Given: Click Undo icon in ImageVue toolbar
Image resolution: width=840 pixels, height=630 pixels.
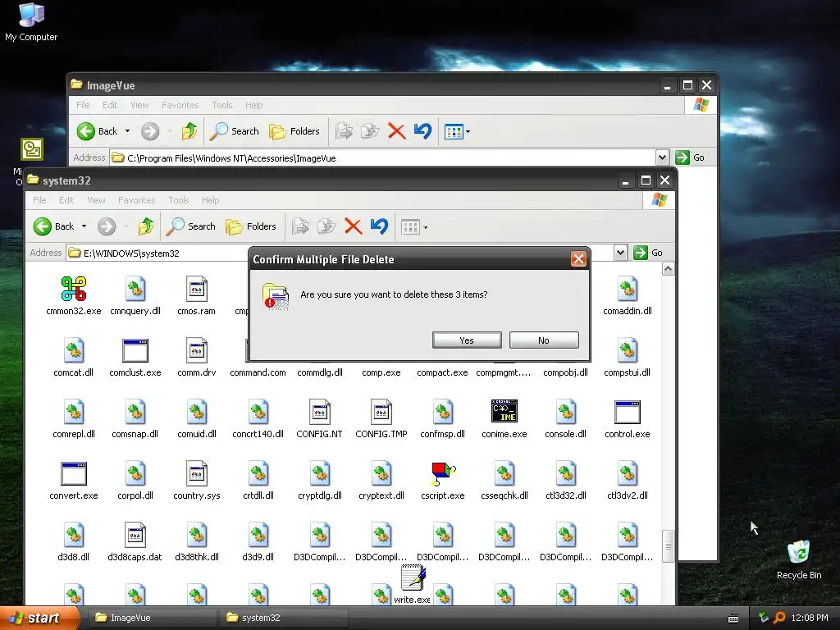Looking at the screenshot, I should [x=422, y=131].
